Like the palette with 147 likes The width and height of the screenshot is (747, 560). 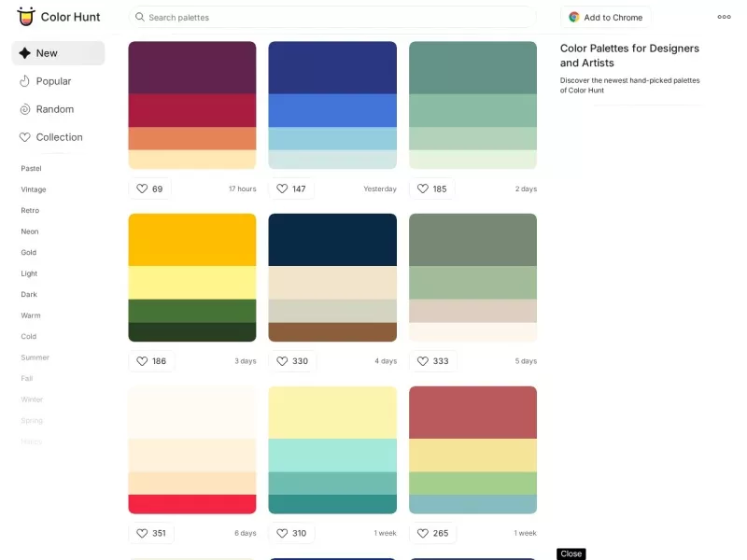[x=291, y=189]
